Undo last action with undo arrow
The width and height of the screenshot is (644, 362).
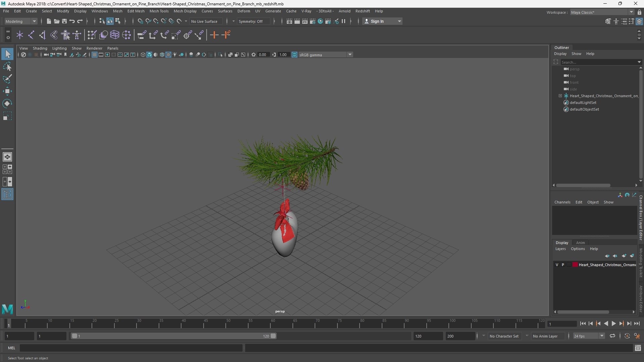click(72, 21)
